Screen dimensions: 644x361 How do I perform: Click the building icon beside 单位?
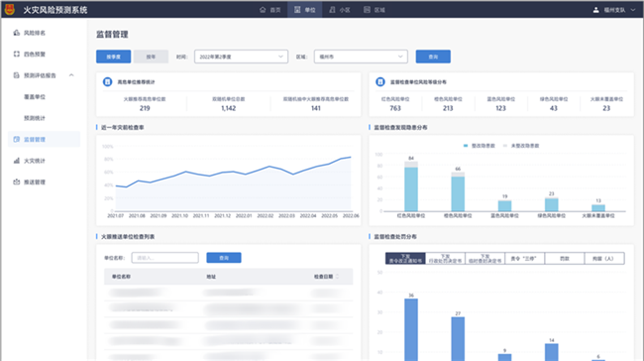(x=297, y=10)
